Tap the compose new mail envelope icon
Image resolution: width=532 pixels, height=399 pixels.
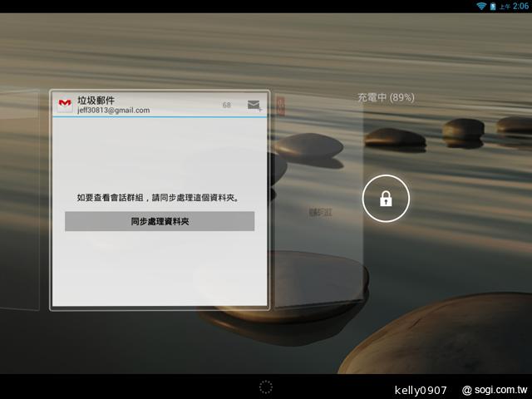pos(254,106)
